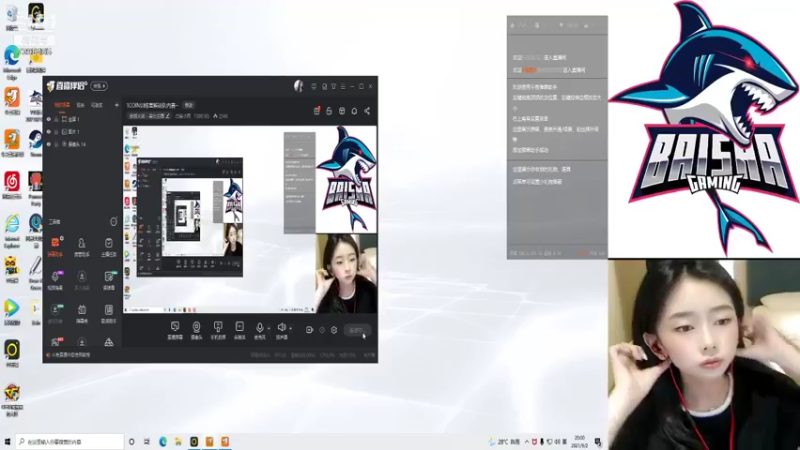
Task: Toggle visibility of the camera source layer
Action: pyautogui.click(x=49, y=144)
